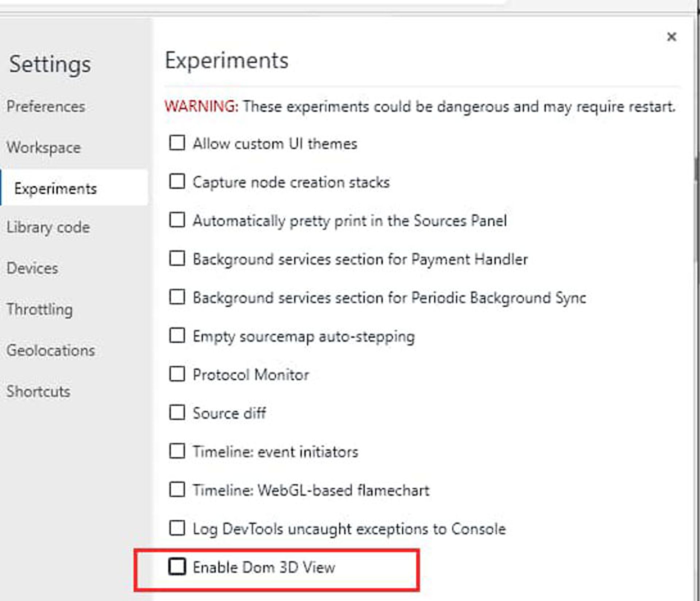Switch to Workspace settings
Screen dimensions: 700x601
44,148
